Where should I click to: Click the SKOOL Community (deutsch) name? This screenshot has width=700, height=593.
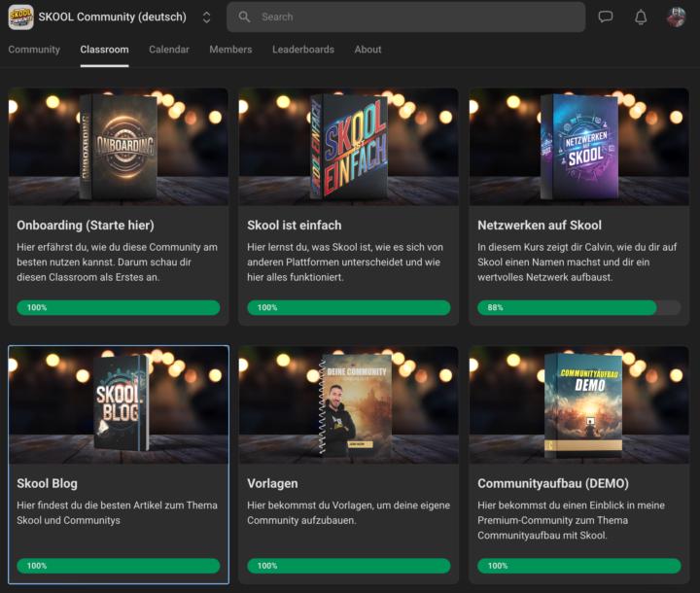(x=112, y=17)
